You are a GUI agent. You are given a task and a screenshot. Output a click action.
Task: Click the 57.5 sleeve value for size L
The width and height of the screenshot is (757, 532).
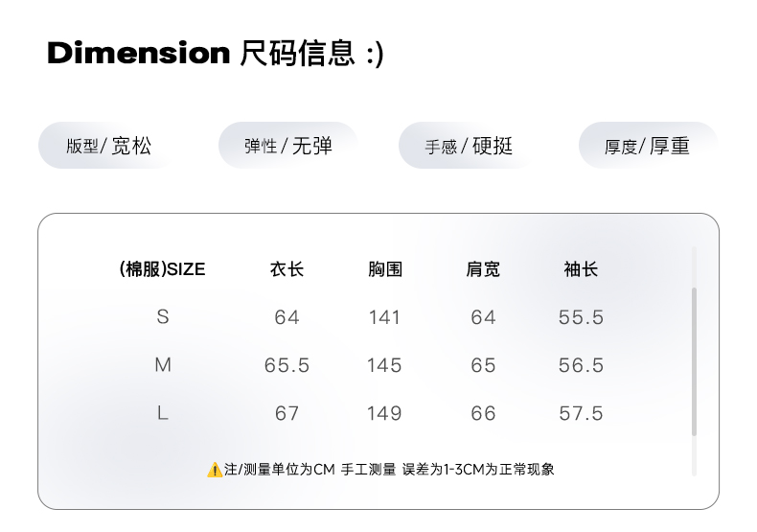pyautogui.click(x=581, y=413)
